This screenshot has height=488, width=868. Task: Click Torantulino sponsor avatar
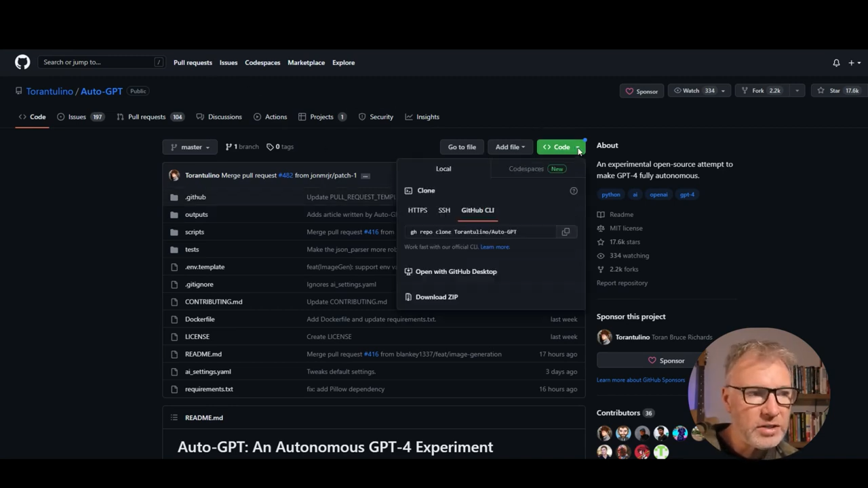click(604, 337)
